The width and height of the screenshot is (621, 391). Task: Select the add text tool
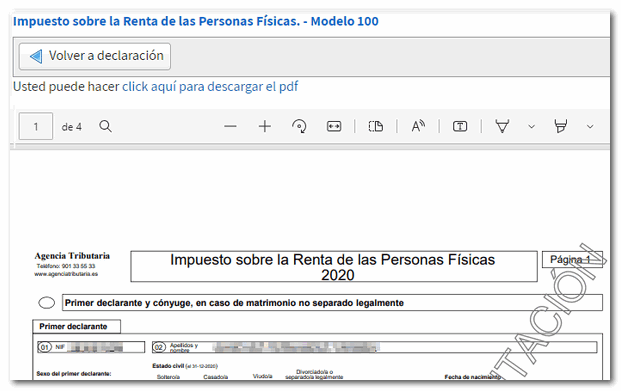460,126
